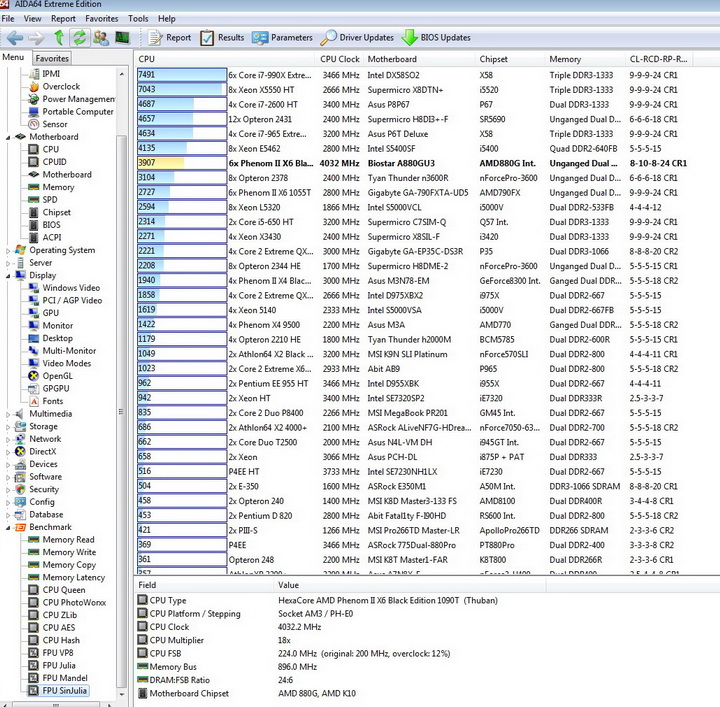Collapse the Benchmark tree node
720x707 pixels.
coord(8,527)
